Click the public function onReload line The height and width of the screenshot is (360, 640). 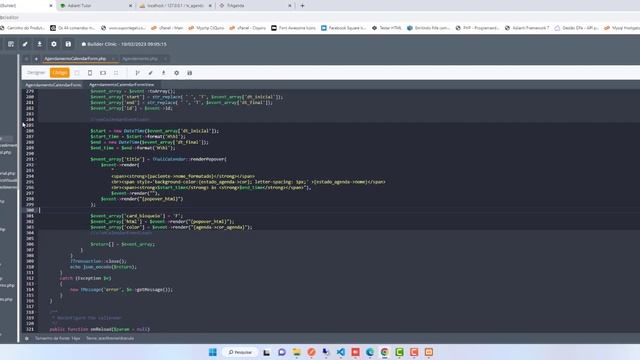pyautogui.click(x=100, y=329)
